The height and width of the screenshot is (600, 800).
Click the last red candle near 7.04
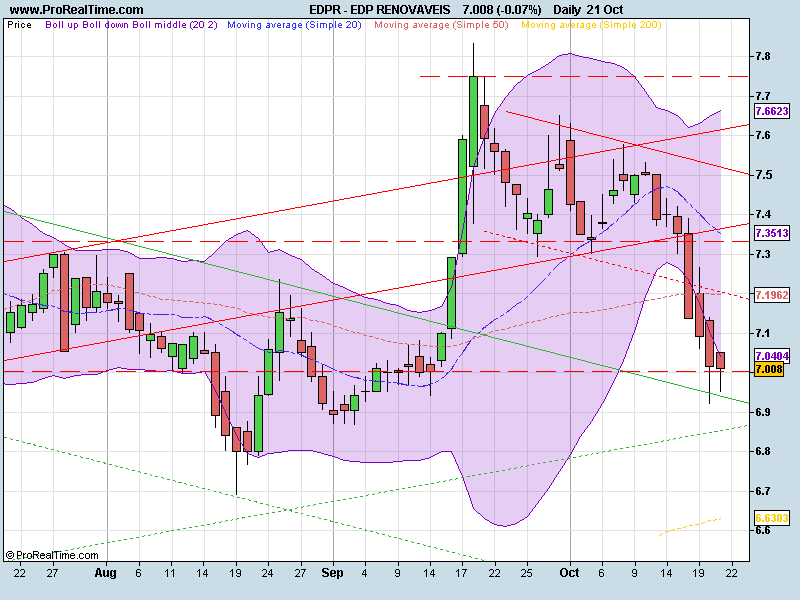tap(720, 360)
